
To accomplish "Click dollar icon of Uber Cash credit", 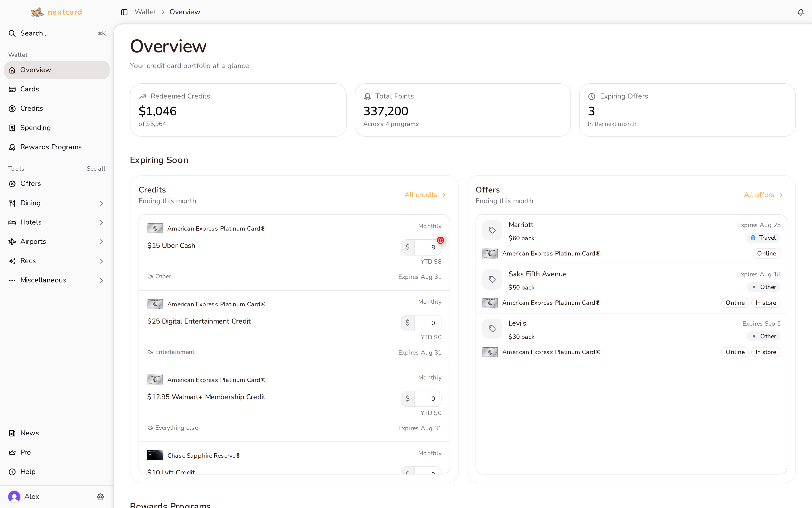I will tap(407, 247).
